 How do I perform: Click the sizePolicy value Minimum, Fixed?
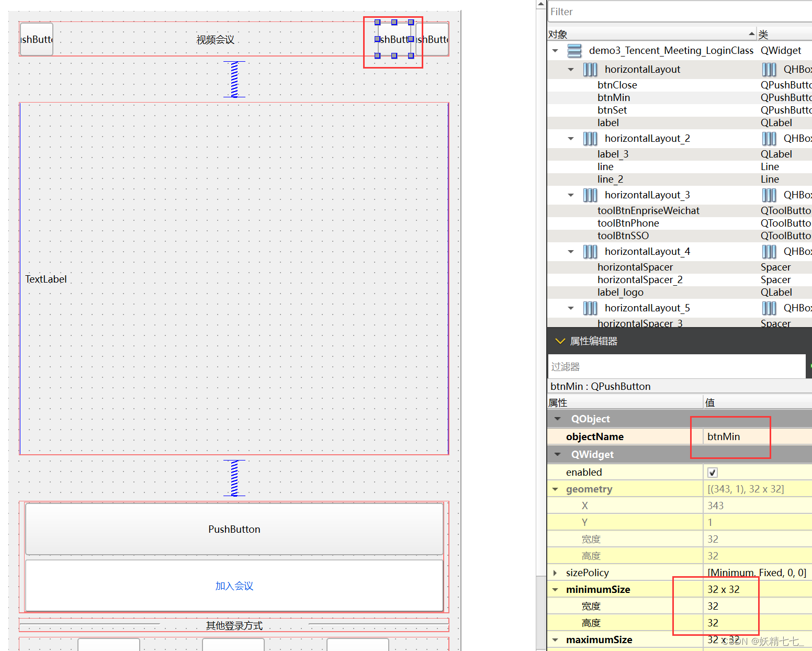(757, 573)
